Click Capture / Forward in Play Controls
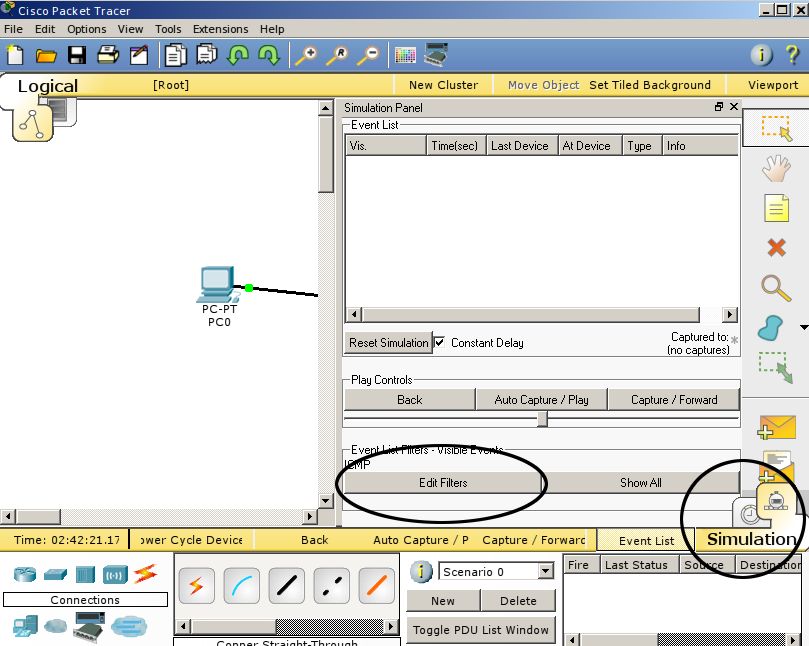Image resolution: width=809 pixels, height=646 pixels. 674,400
